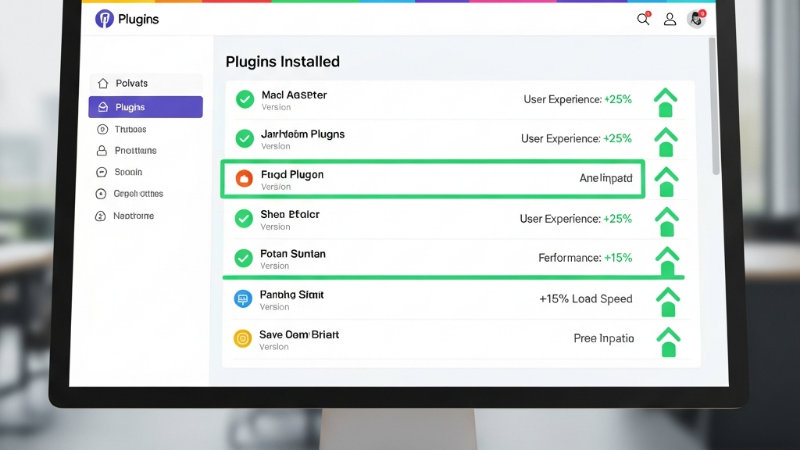This screenshot has height=450, width=800.
Task: Click the green up arrow for Fuqd Plugon
Action: 666,182
